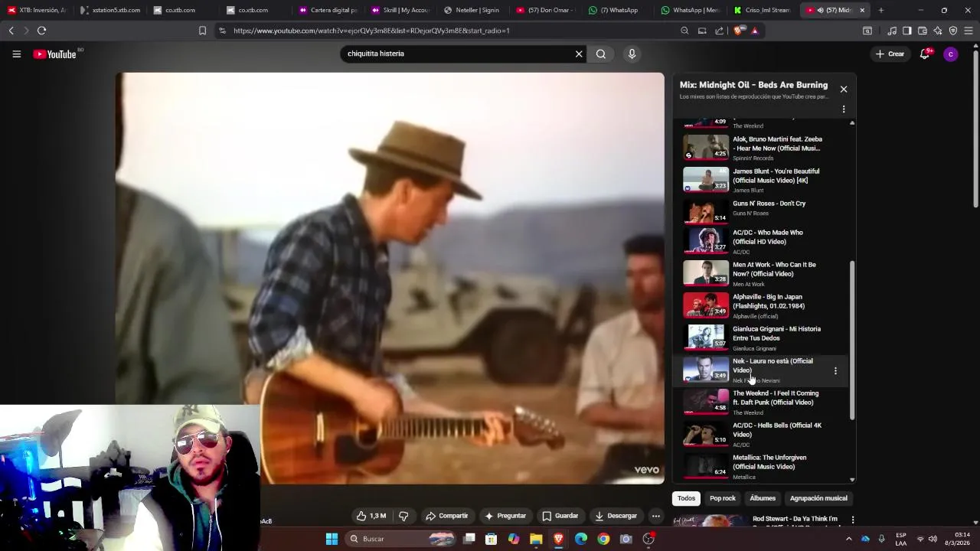Open the account avatar menu
980x551 pixels.
(951, 54)
